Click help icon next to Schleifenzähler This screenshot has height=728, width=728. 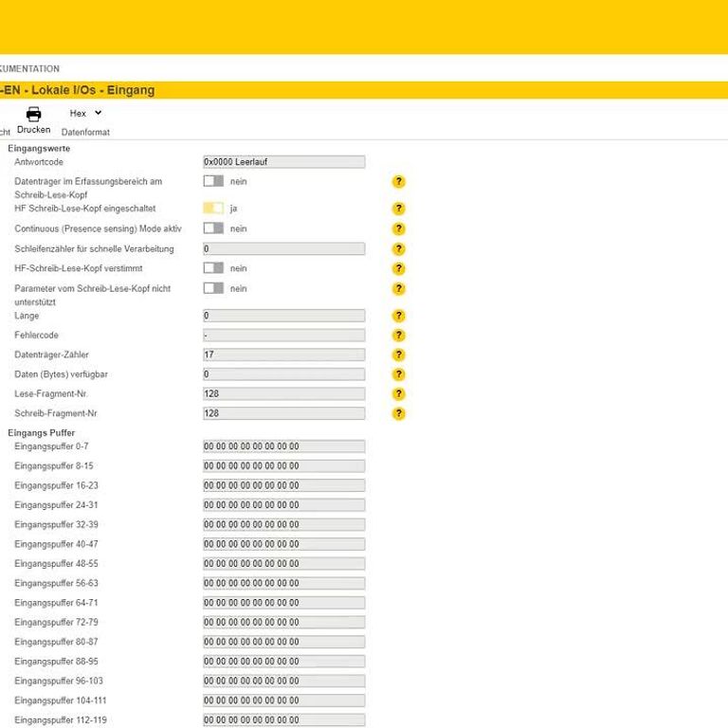coord(398,249)
